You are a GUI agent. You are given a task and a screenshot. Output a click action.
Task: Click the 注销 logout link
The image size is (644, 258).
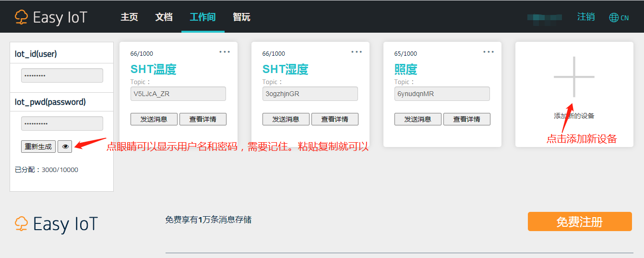click(x=586, y=17)
